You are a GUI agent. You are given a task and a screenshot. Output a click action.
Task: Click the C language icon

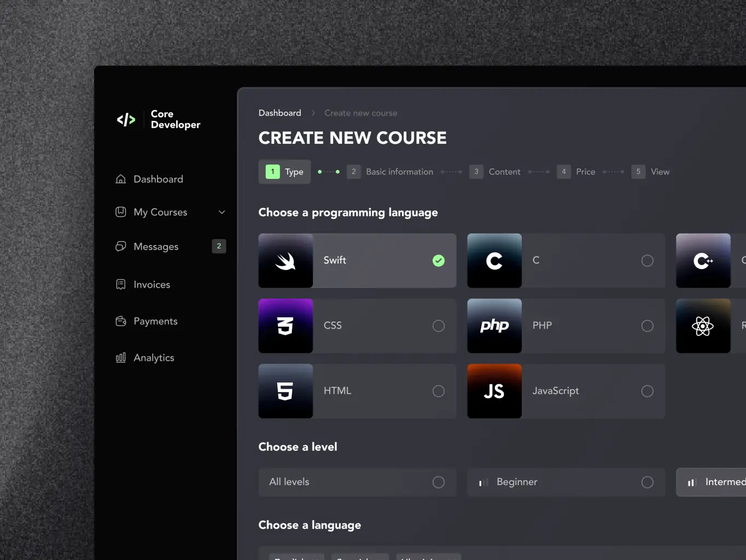pos(494,261)
